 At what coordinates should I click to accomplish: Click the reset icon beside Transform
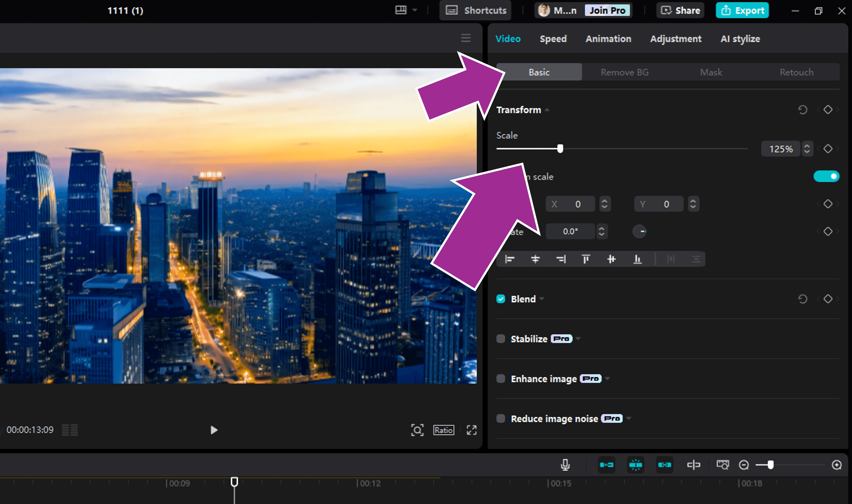[803, 110]
